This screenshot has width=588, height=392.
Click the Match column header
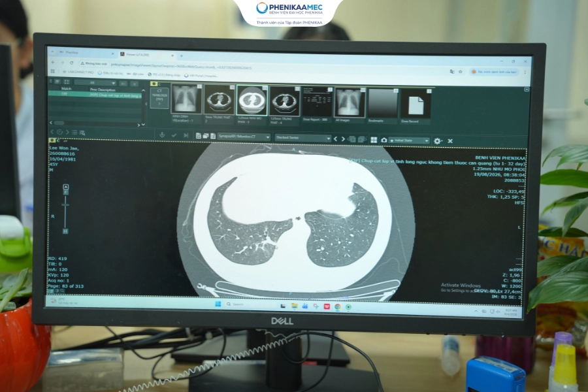[67, 89]
